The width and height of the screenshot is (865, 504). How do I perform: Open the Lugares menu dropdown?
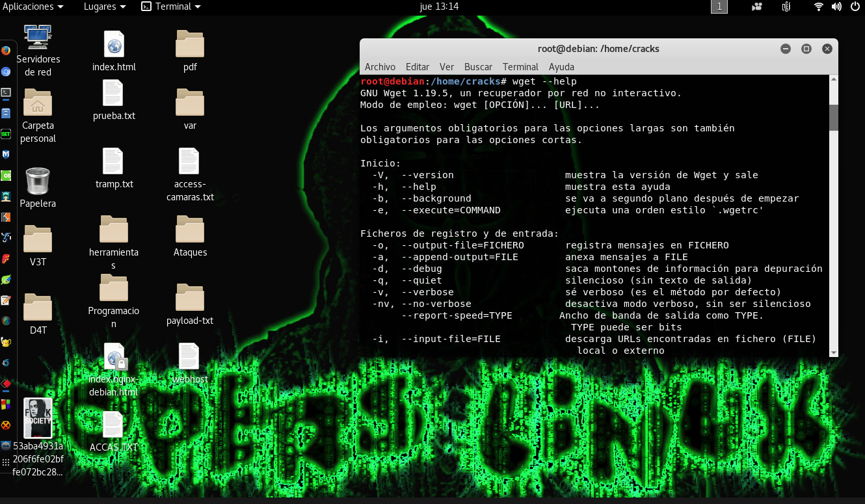click(x=105, y=7)
